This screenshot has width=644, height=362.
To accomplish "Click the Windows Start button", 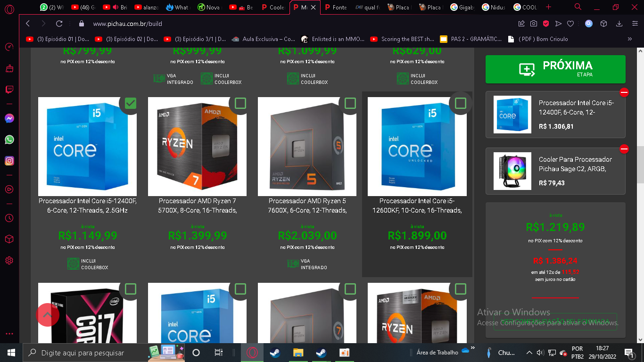I will [10, 353].
